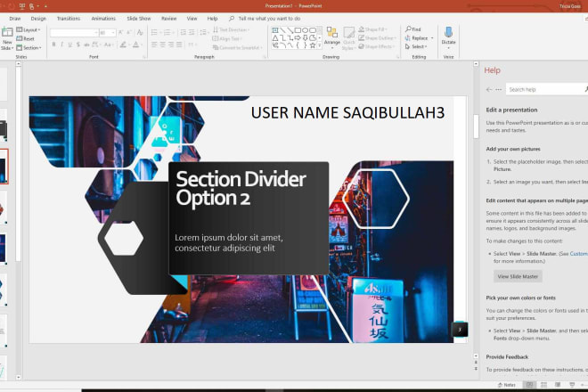Open the Select dropdown
The image size is (588, 392).
coord(416,46)
